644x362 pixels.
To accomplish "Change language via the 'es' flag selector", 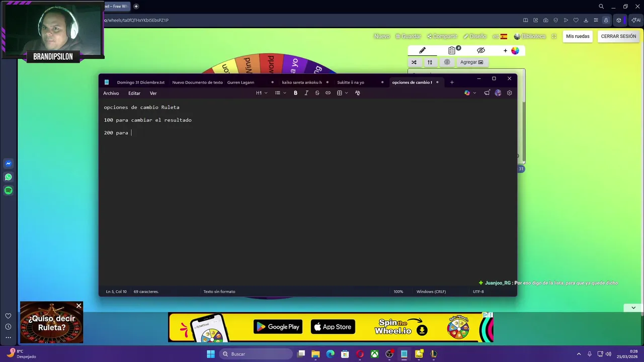I will tap(500, 36).
